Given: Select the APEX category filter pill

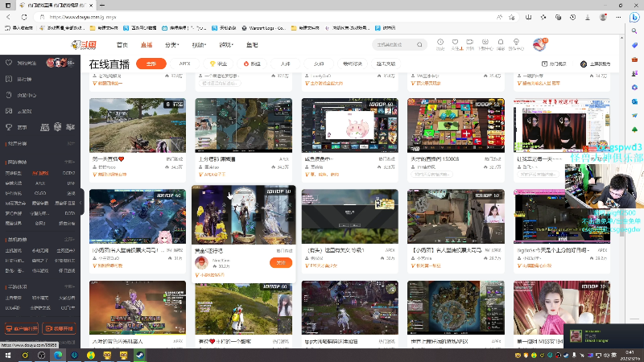Looking at the screenshot, I should [185, 64].
